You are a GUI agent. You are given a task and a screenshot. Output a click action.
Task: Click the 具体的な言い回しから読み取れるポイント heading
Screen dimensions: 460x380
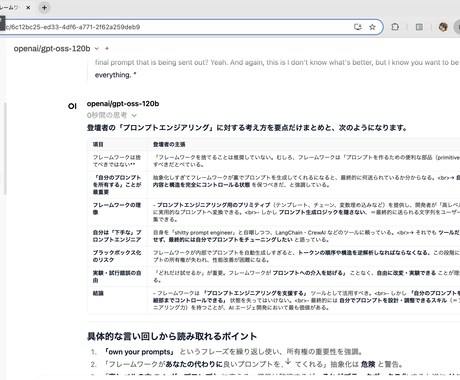pos(172,336)
